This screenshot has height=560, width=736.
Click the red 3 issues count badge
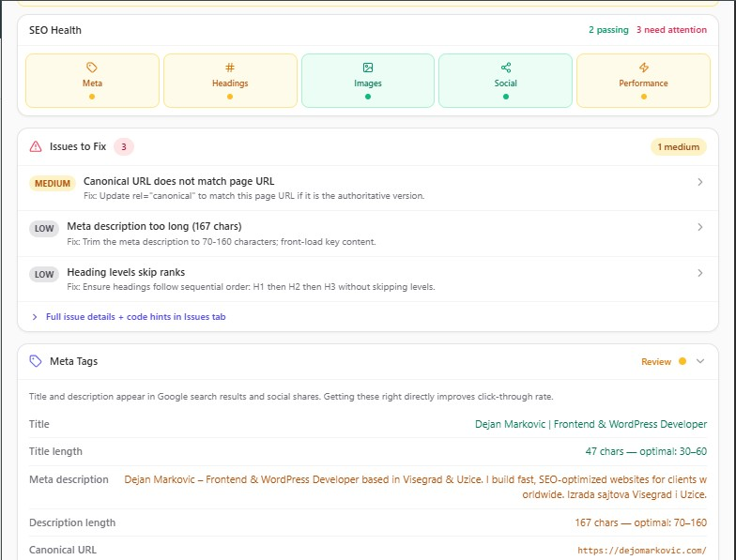click(x=124, y=146)
